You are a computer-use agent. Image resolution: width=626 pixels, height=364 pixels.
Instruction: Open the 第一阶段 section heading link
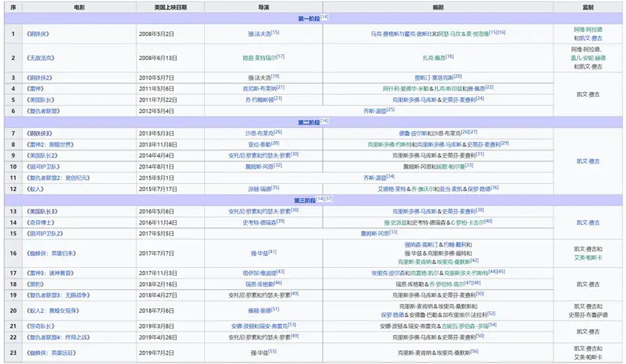pos(309,19)
